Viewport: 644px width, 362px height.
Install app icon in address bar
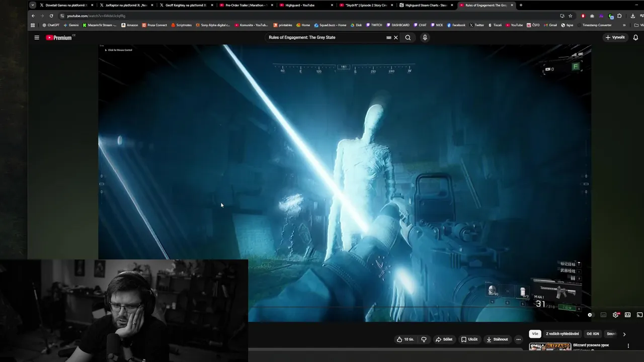tap(562, 16)
